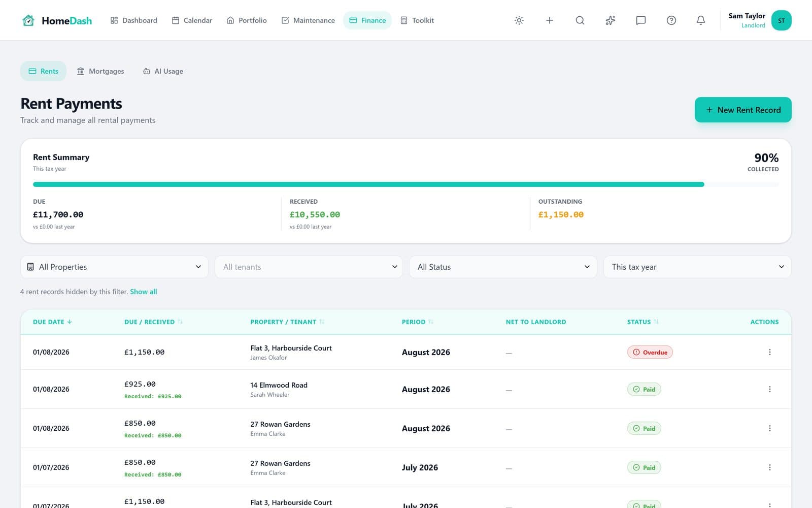
Task: Open the All Status filter dropdown
Action: [503, 267]
